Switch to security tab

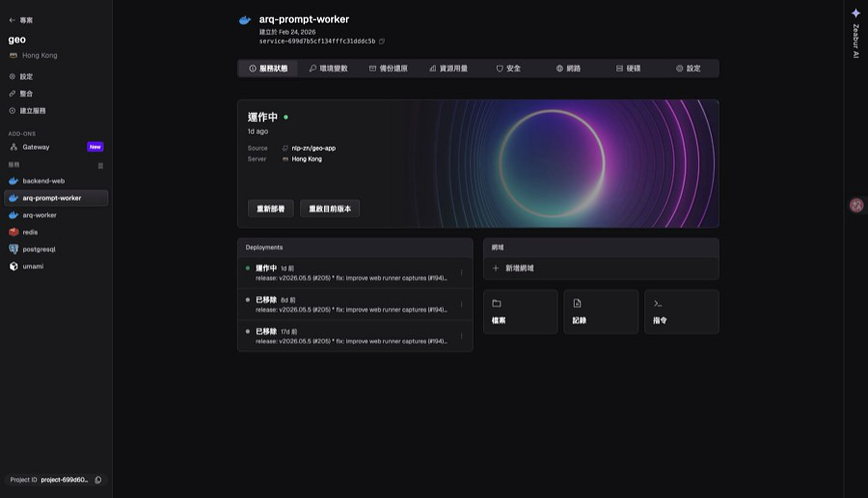508,69
